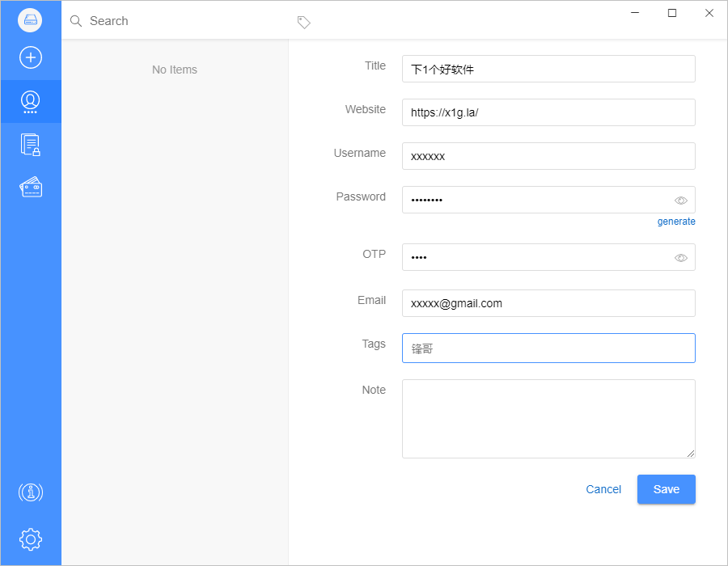Screen dimensions: 728x566
Task: Click the search magnifier icon
Action: click(x=76, y=21)
